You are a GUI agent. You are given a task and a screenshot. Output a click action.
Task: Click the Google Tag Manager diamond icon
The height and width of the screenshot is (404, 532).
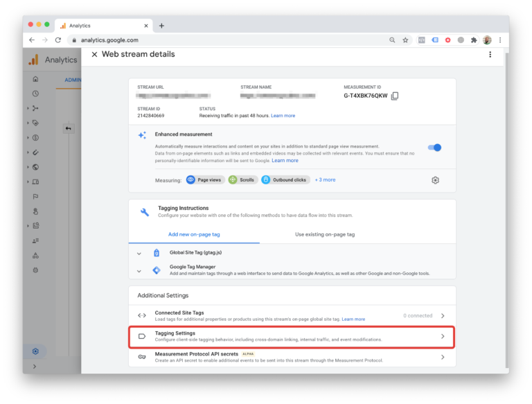click(157, 270)
